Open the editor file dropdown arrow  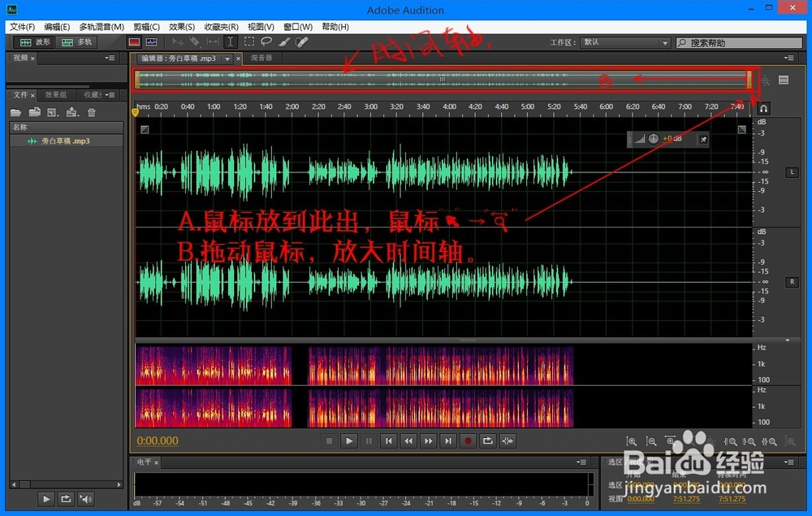tap(227, 59)
